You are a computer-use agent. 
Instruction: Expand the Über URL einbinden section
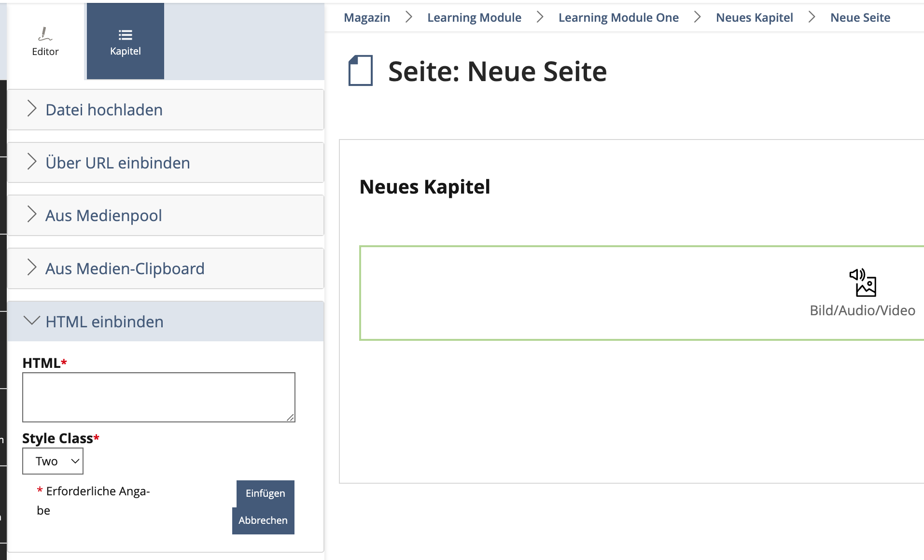(117, 163)
